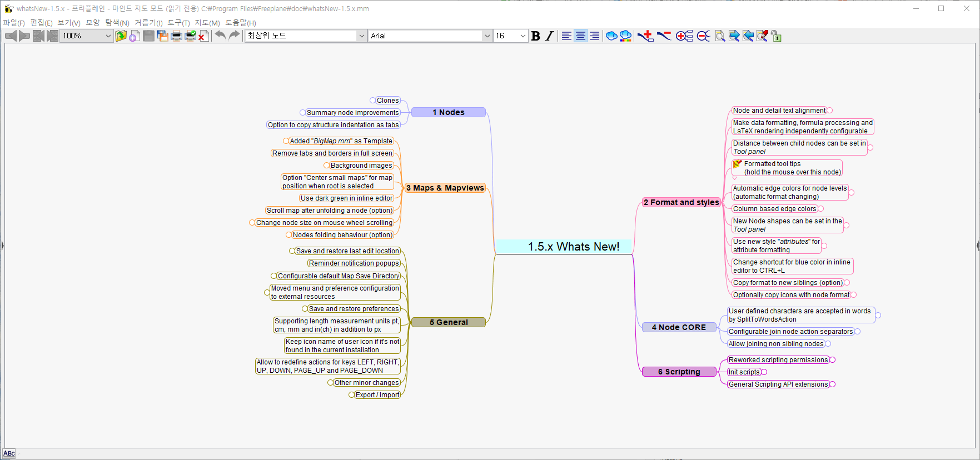The height and width of the screenshot is (460, 980).
Task: Fold all nodes with circled minus icon
Action: point(703,36)
